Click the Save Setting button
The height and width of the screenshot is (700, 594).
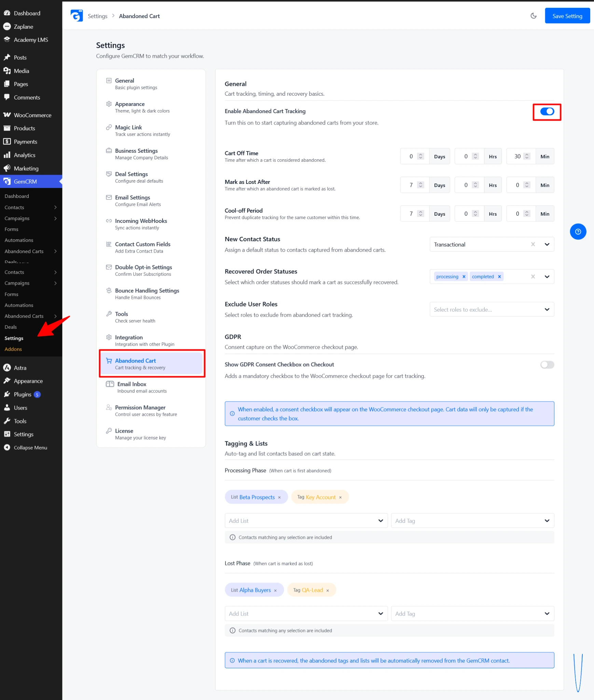(567, 16)
